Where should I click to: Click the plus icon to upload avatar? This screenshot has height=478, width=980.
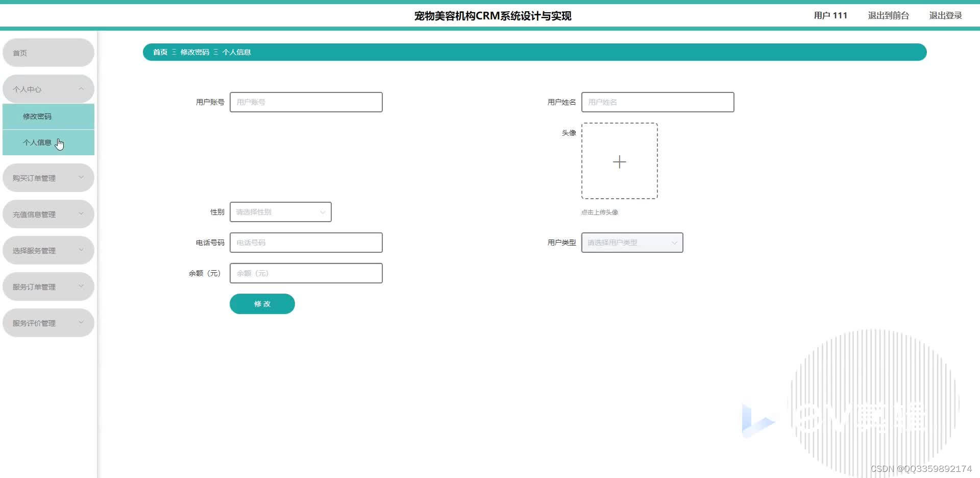619,161
